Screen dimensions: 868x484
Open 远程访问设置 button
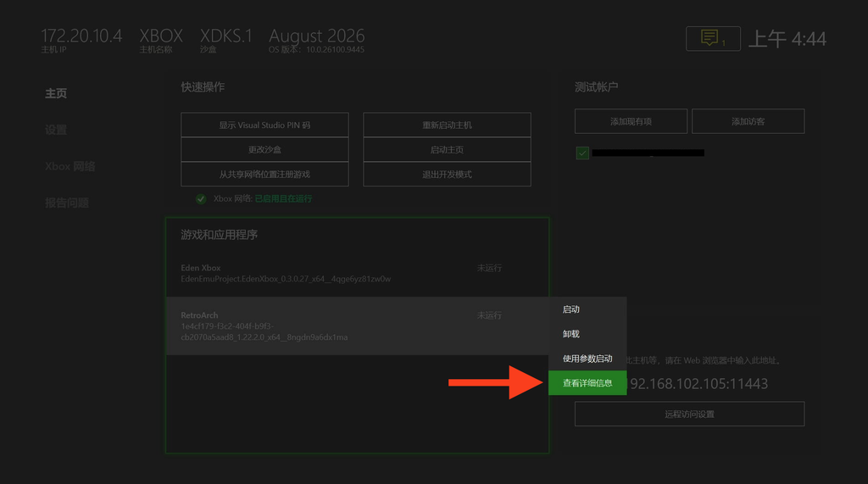(689, 414)
